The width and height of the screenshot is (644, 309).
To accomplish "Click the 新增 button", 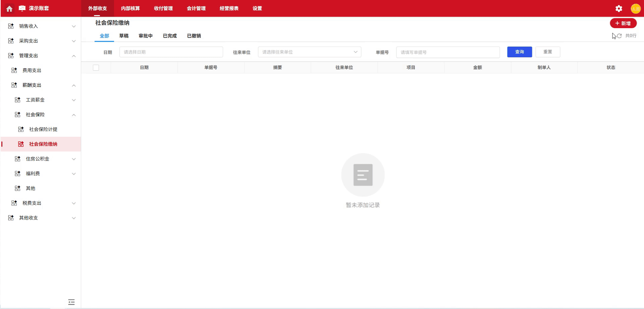I will (x=623, y=23).
